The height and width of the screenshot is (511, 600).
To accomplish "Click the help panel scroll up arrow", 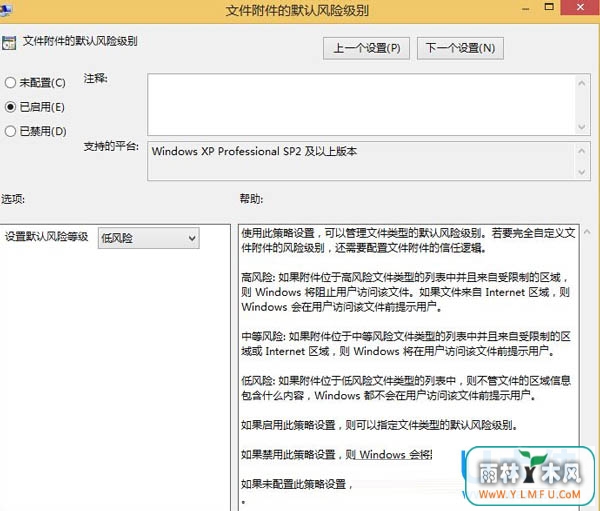I will [x=586, y=232].
